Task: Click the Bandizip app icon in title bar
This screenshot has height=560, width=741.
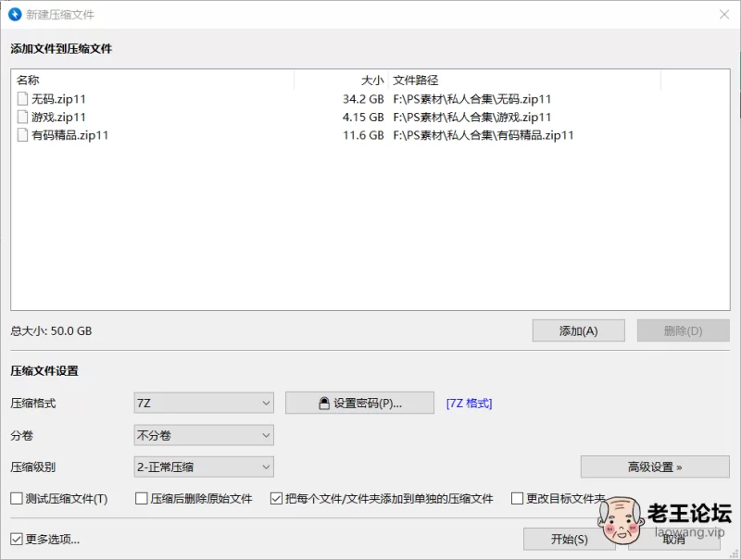Action: point(15,14)
